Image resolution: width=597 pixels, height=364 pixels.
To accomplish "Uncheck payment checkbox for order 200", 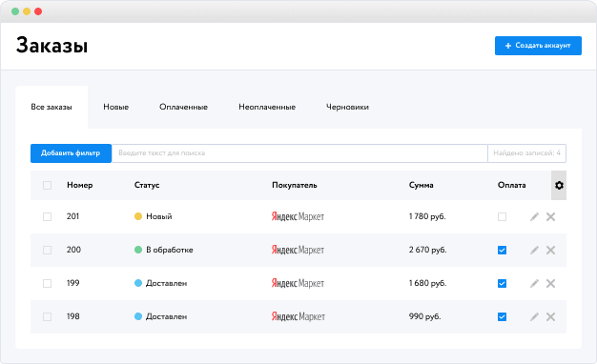I will 503,250.
